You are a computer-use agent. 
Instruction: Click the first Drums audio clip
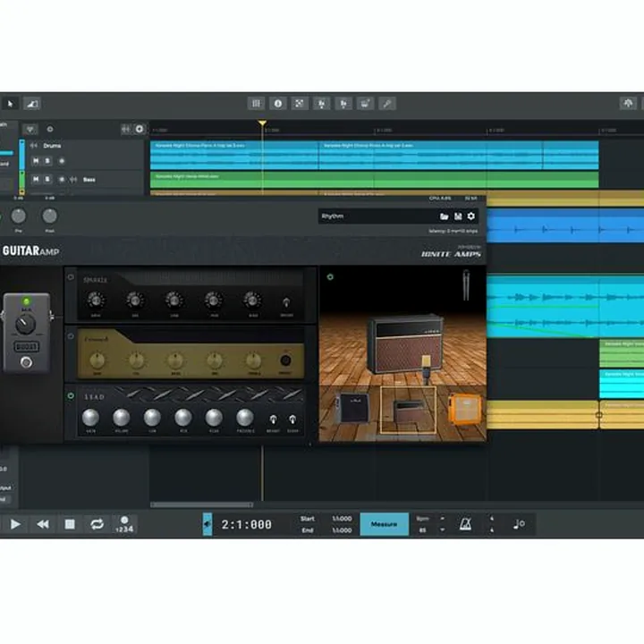(x=234, y=156)
